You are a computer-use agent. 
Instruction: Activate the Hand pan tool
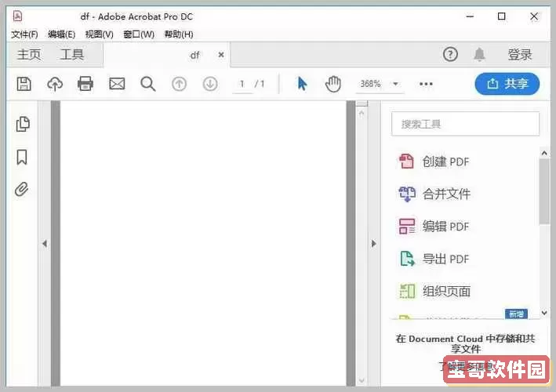click(333, 84)
